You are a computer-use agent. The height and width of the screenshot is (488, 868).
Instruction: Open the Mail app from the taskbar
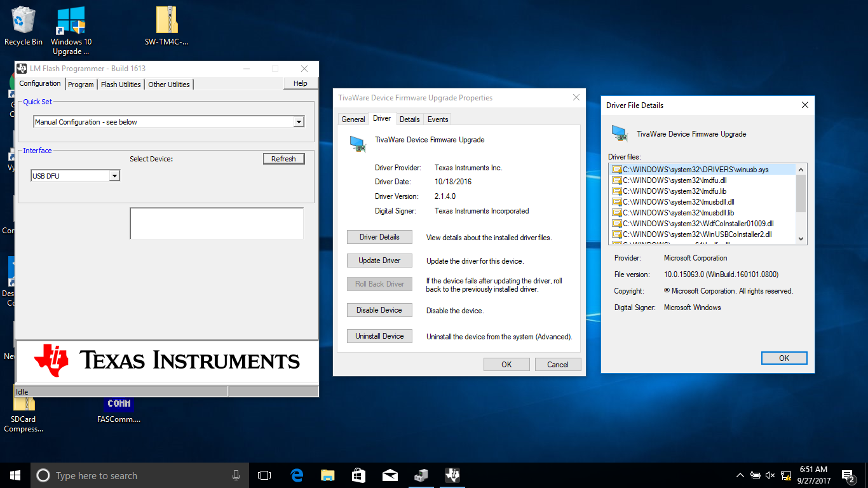point(390,475)
